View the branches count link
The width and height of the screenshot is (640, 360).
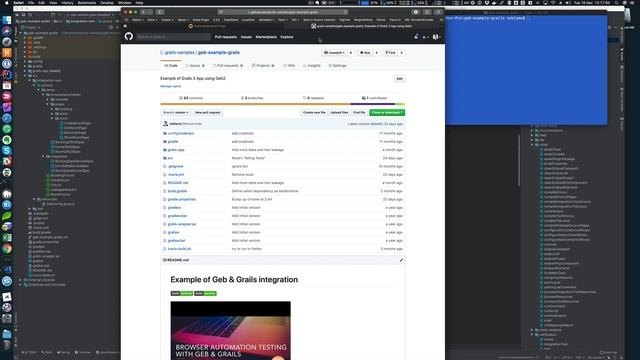pyautogui.click(x=252, y=98)
